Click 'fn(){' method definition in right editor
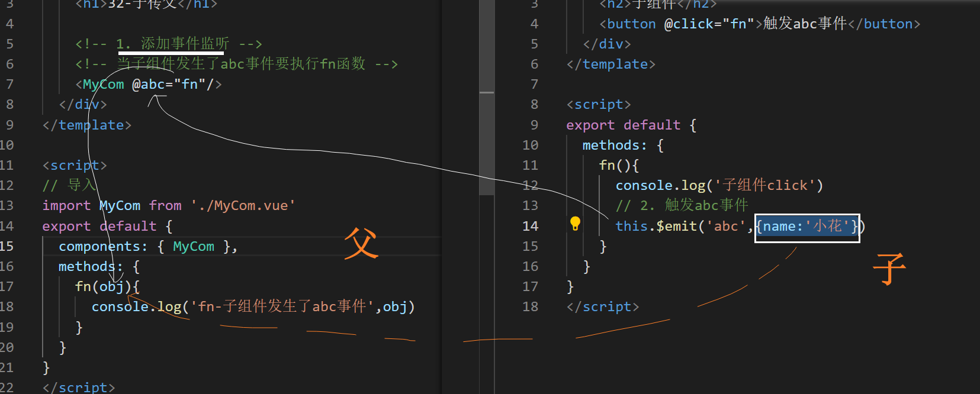 pyautogui.click(x=619, y=165)
